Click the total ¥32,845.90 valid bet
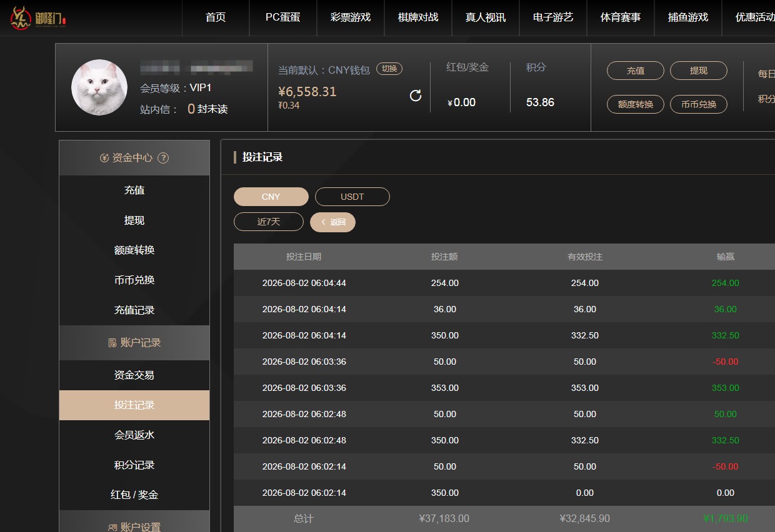This screenshot has height=532, width=775. click(x=585, y=518)
